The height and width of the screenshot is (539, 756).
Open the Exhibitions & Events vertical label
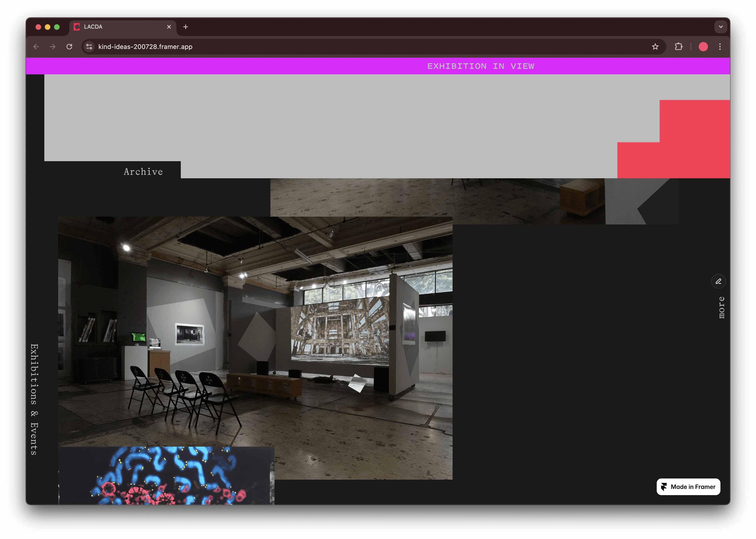coord(34,399)
